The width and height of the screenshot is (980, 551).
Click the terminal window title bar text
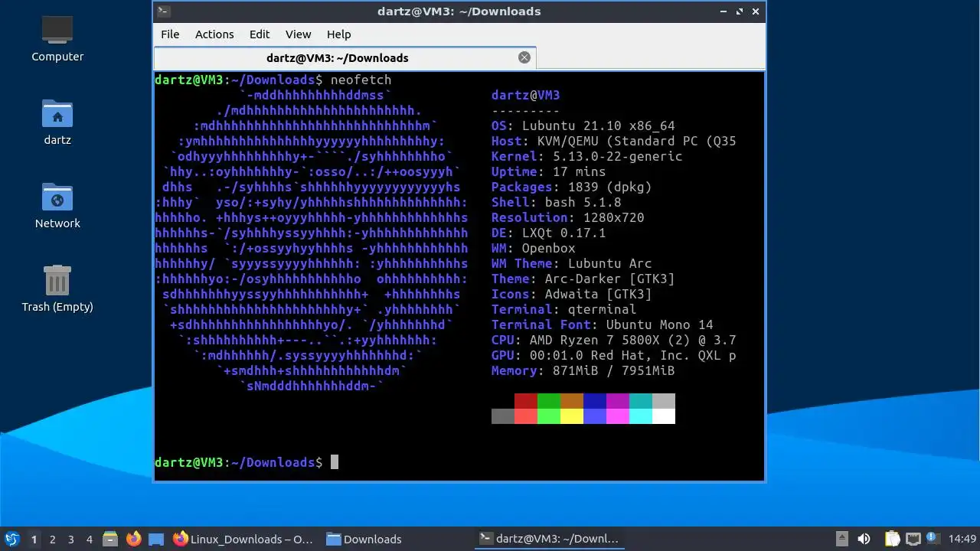coord(459,11)
